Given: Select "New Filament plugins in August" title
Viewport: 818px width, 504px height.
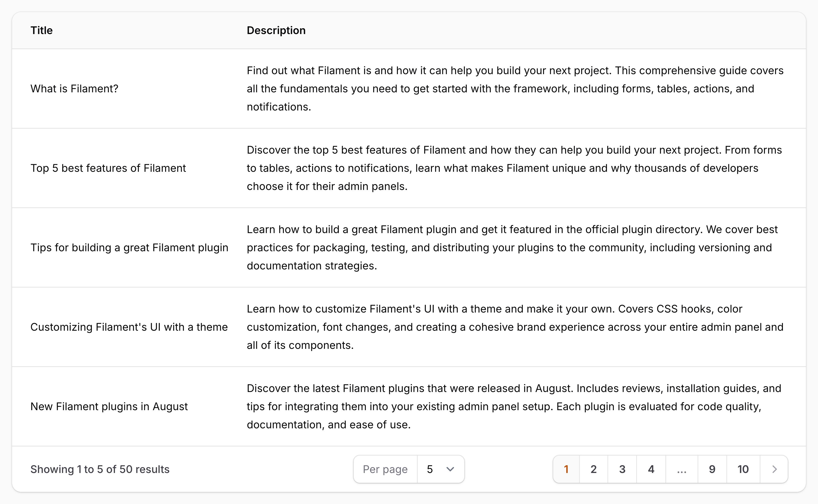Looking at the screenshot, I should 109,407.
